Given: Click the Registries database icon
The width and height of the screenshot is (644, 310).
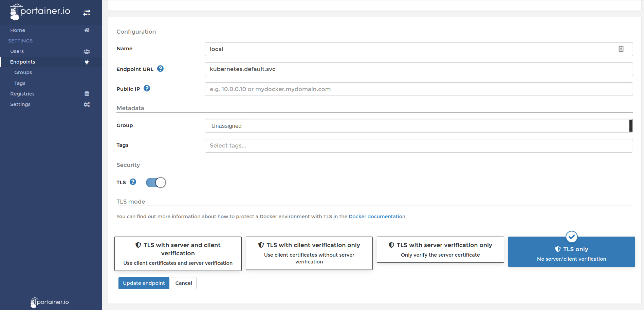Looking at the screenshot, I should click(x=87, y=94).
